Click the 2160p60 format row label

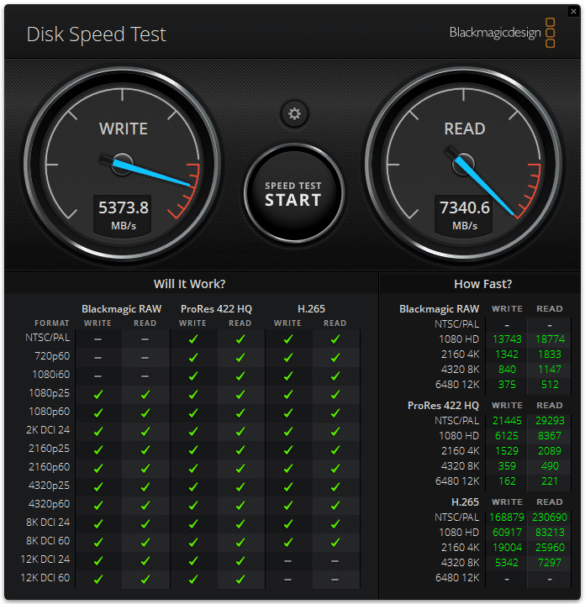pyautogui.click(x=49, y=467)
